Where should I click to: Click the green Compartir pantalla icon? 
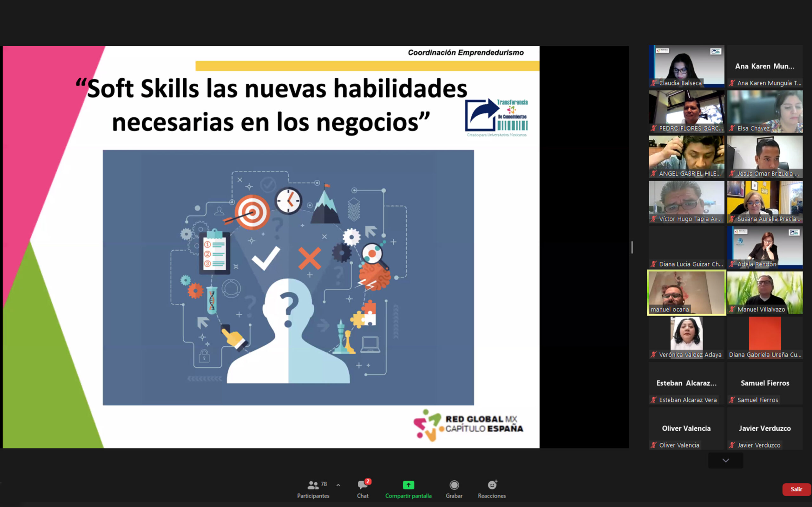pyautogui.click(x=408, y=485)
